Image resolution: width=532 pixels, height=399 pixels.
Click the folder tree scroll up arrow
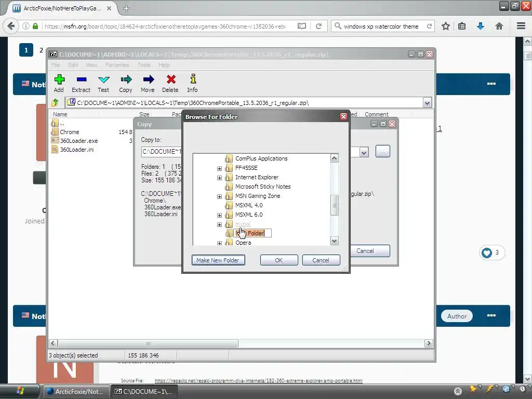pos(334,158)
